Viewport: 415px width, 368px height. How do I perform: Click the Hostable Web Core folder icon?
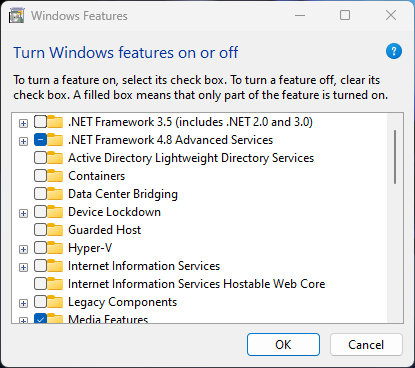point(55,284)
